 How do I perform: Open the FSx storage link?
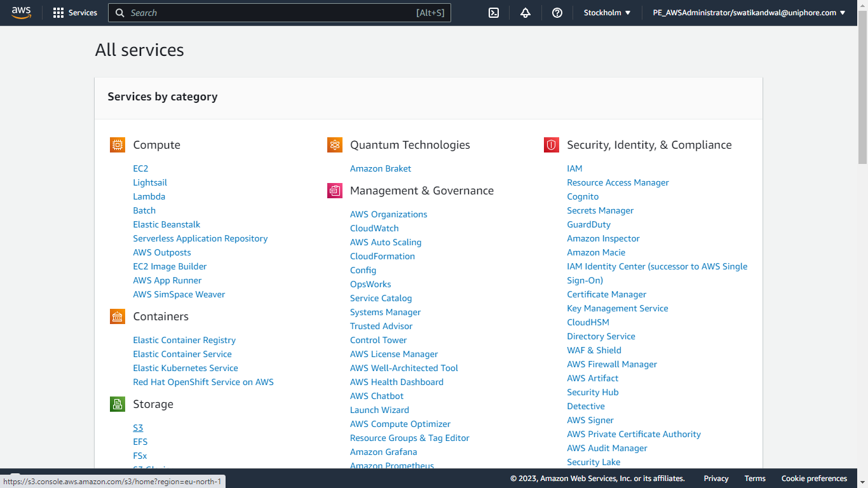point(140,456)
